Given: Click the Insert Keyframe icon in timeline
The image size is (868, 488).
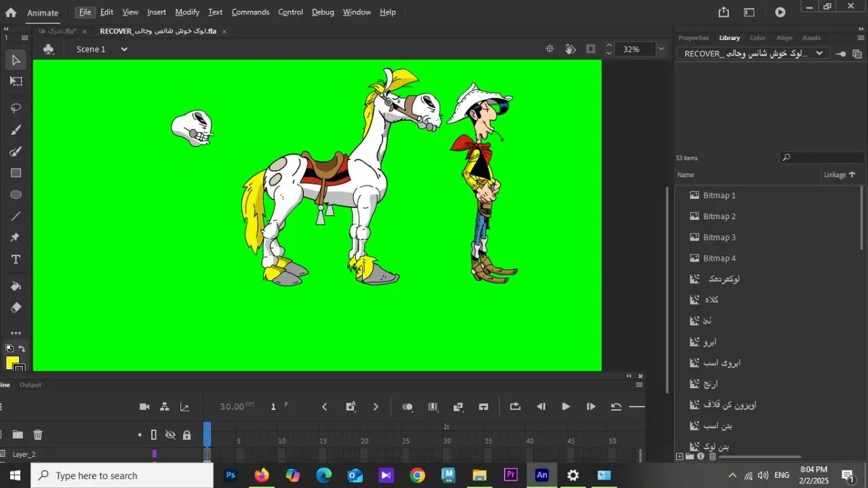Looking at the screenshot, I should [x=351, y=407].
